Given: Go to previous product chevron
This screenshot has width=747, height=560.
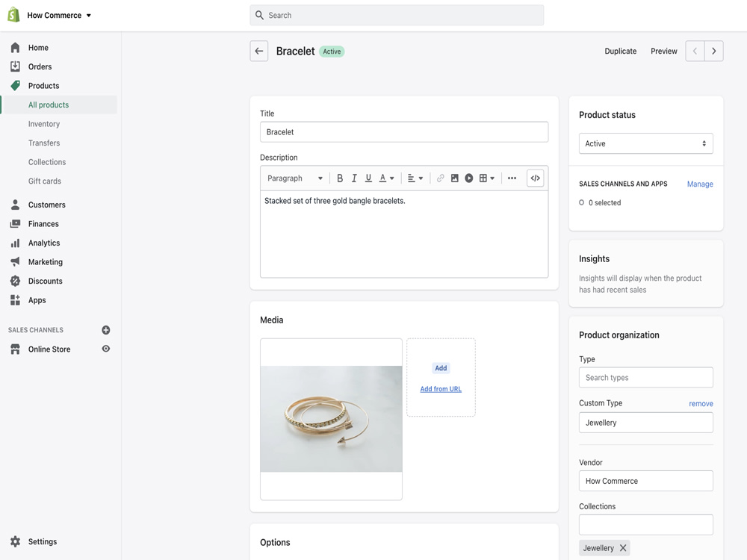Looking at the screenshot, I should [695, 51].
